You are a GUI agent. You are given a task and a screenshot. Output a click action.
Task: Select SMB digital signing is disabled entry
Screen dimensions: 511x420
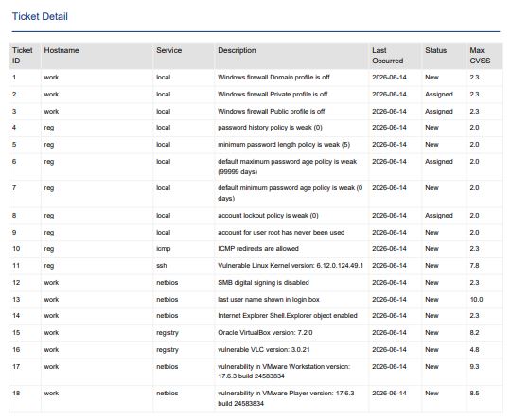[263, 282]
